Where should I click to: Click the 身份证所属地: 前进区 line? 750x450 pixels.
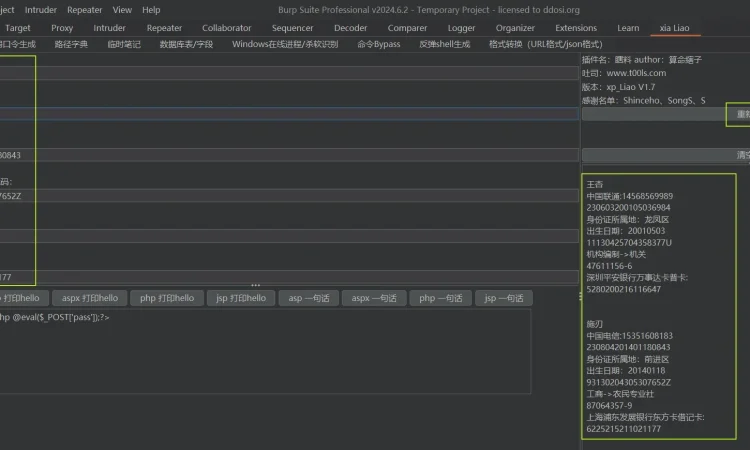point(628,359)
